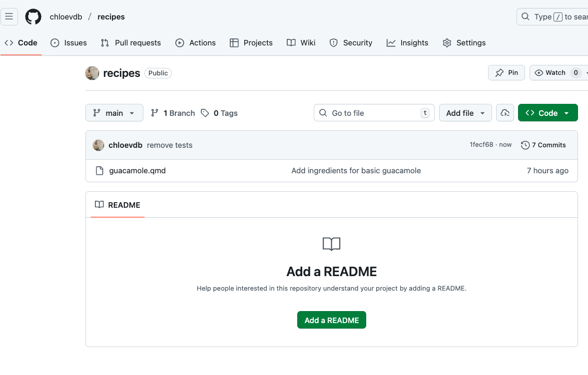Screen dimensions: 588x375
Task: Click the cloud icon beside Add file
Action: click(505, 113)
